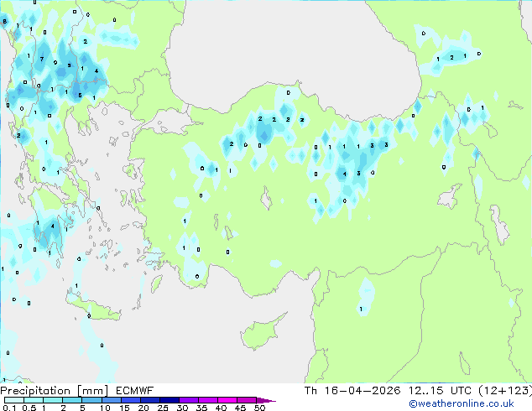Click the '0.1' legend scale label
The image size is (532, 411).
coord(9,408)
